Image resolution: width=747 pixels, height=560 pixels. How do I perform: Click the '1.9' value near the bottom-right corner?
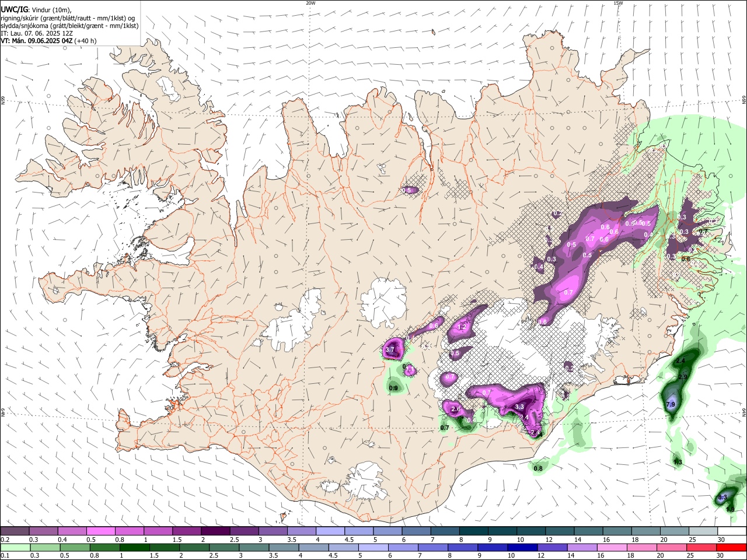[730, 509]
